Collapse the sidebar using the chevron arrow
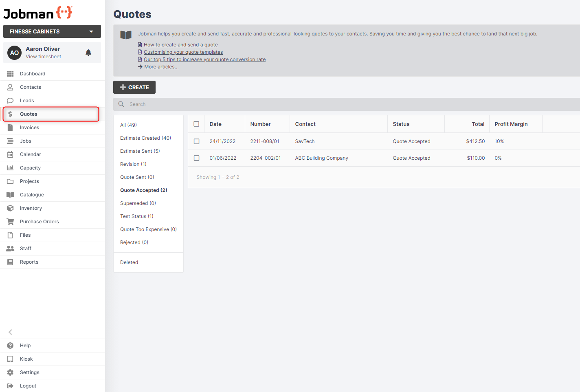The image size is (580, 392). coord(10,332)
